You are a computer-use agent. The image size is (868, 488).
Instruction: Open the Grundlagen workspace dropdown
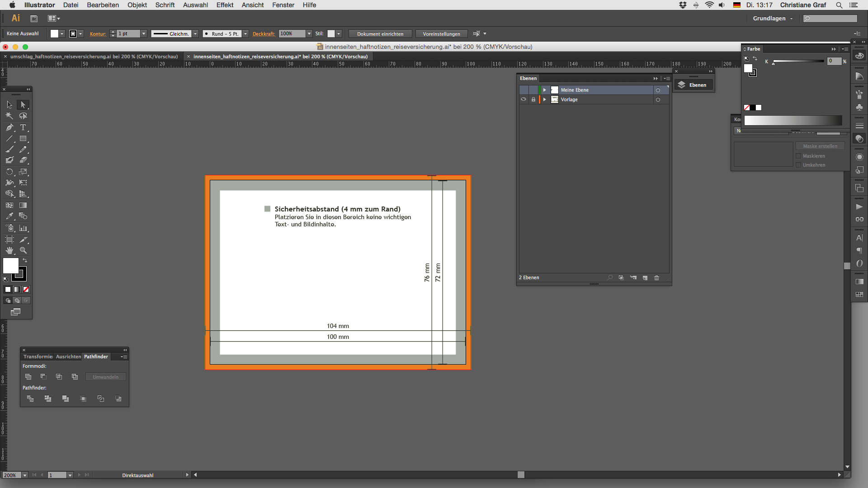pyautogui.click(x=773, y=19)
